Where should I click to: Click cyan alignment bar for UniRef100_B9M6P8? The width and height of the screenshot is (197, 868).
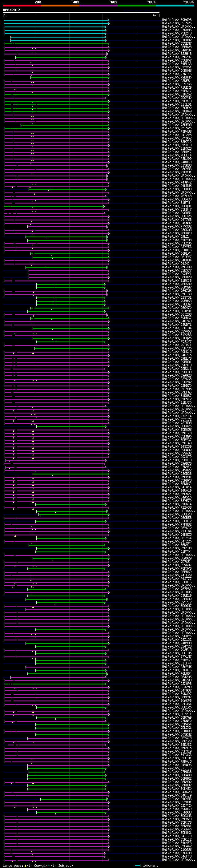[56, 20]
